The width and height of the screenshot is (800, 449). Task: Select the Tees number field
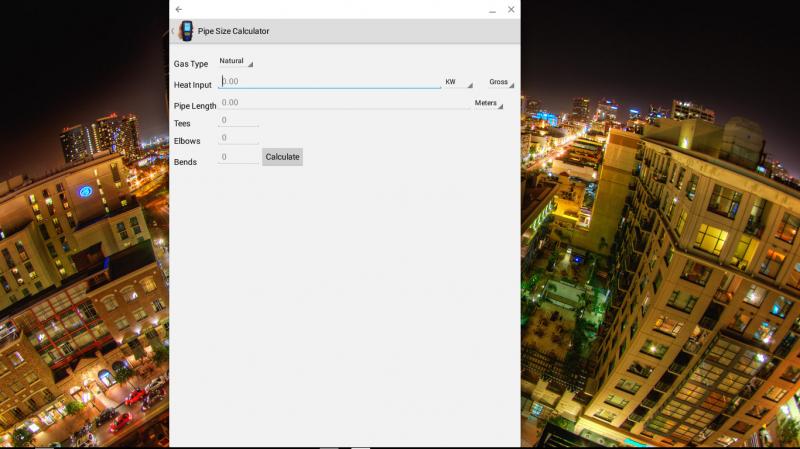click(238, 120)
